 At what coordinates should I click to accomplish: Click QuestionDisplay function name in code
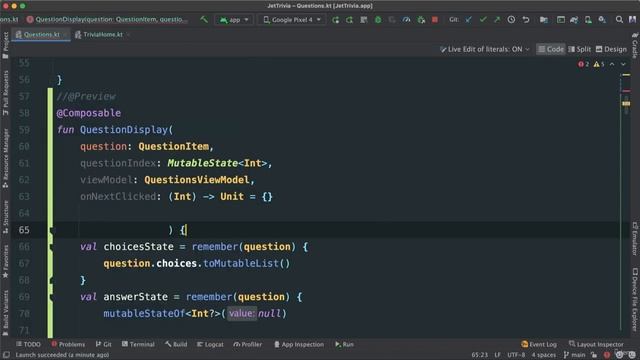[124, 130]
